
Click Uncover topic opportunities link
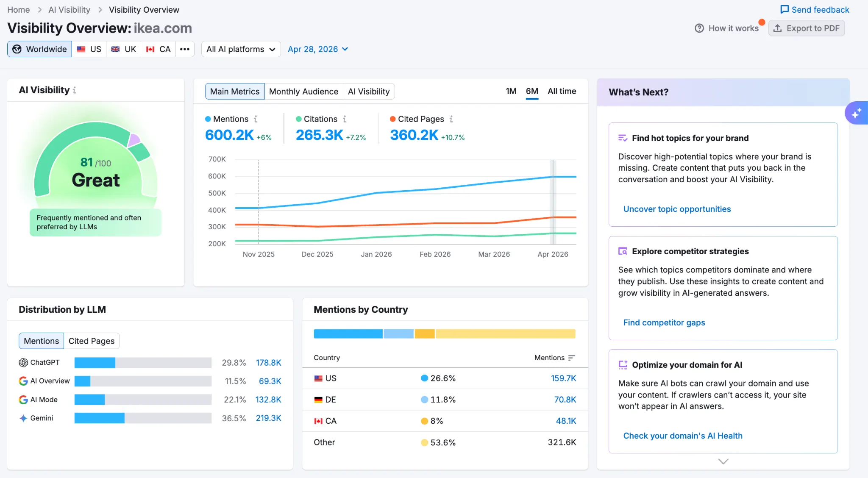pyautogui.click(x=677, y=209)
